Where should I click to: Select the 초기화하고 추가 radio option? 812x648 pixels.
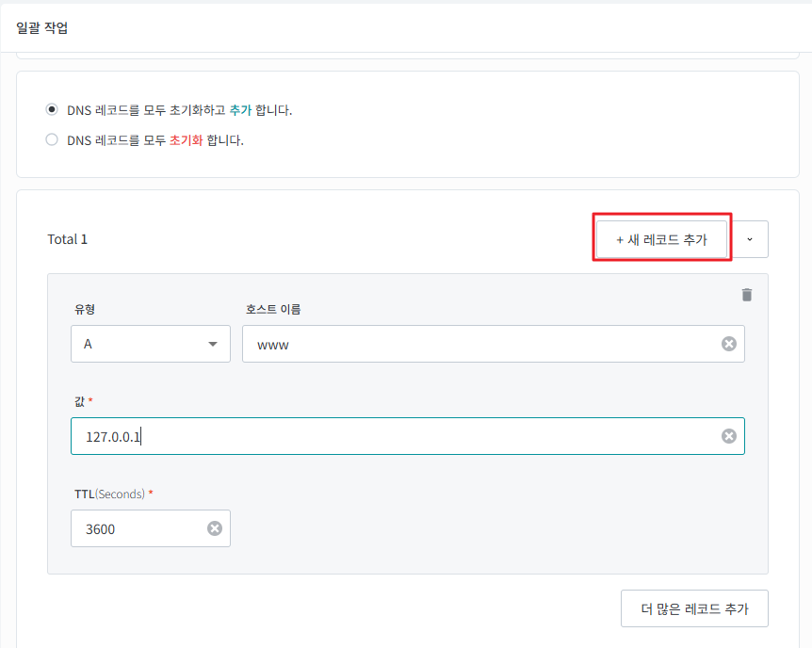pyautogui.click(x=52, y=109)
